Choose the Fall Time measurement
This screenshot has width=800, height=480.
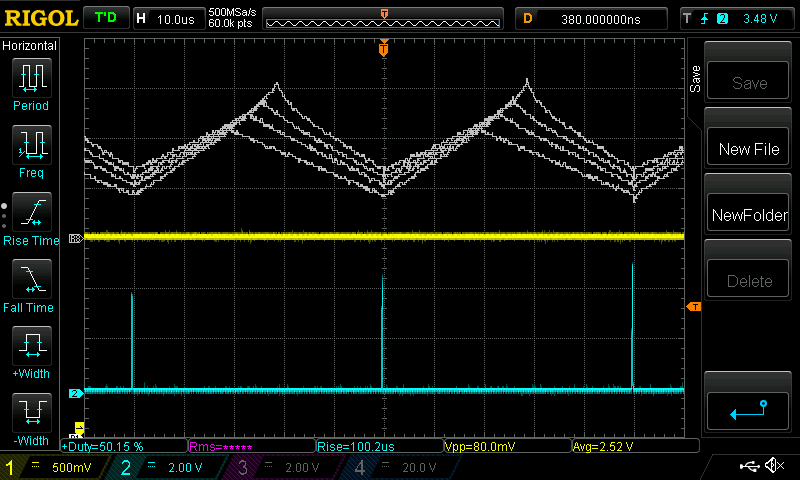click(31, 285)
